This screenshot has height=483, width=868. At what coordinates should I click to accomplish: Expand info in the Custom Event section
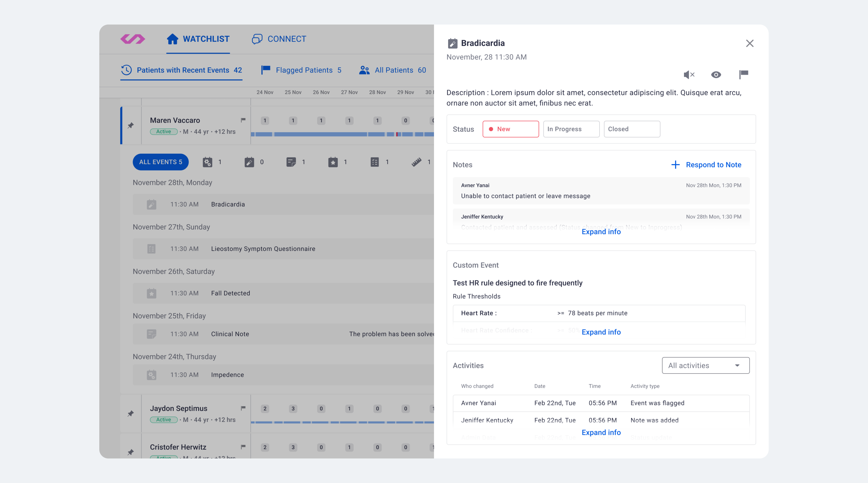601,332
